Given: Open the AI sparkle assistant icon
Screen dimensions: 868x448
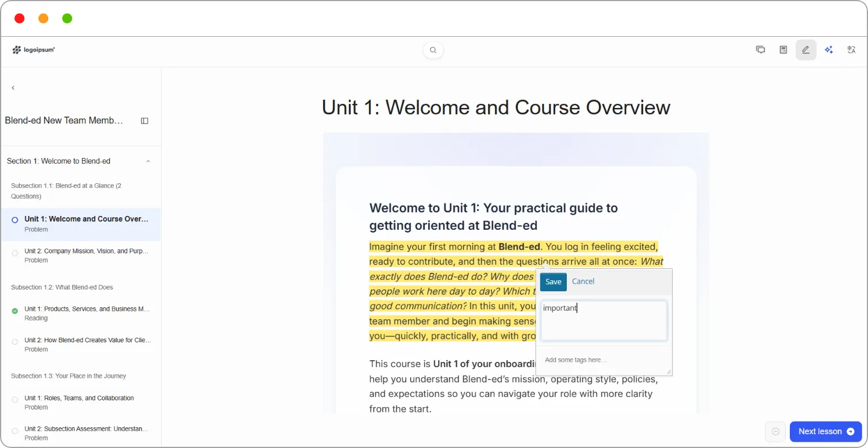Looking at the screenshot, I should (x=829, y=50).
